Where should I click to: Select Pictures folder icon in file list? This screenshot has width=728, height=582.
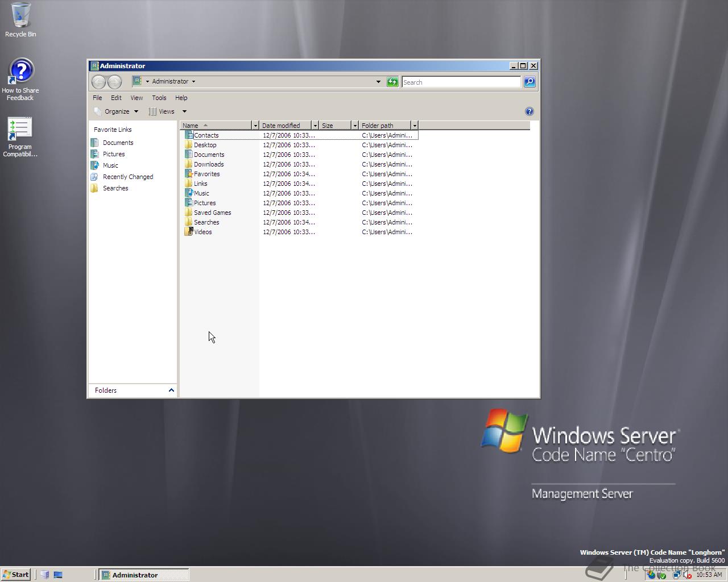(x=189, y=203)
